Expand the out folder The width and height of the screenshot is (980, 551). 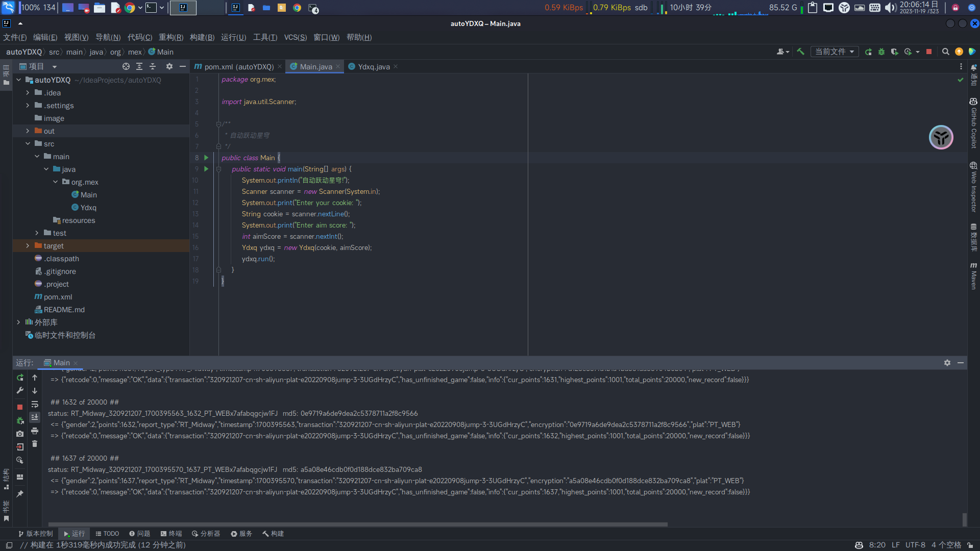(x=28, y=131)
